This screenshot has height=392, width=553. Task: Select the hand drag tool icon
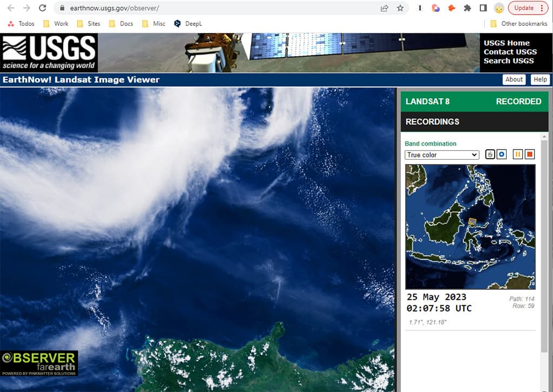click(490, 154)
